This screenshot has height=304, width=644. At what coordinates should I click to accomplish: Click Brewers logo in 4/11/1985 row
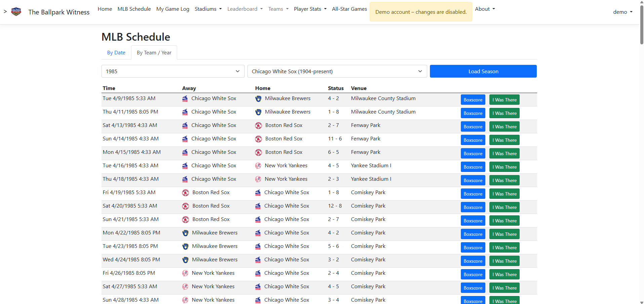pyautogui.click(x=258, y=112)
